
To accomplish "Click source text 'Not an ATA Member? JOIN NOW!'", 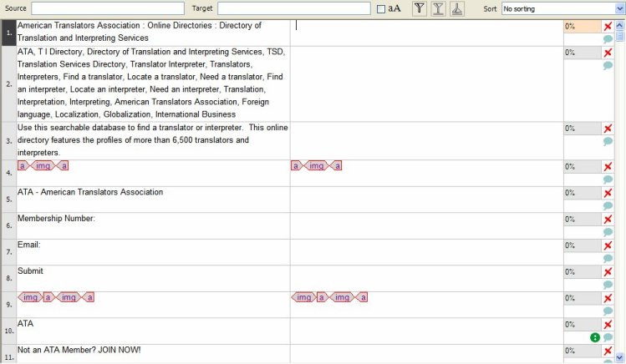I will [x=79, y=350].
